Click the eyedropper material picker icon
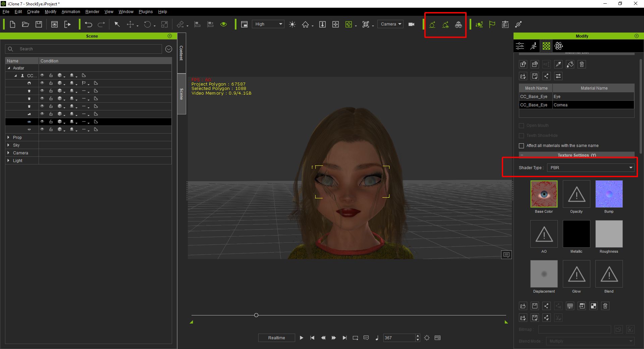Viewport: 644px width, 349px height. tap(558, 64)
